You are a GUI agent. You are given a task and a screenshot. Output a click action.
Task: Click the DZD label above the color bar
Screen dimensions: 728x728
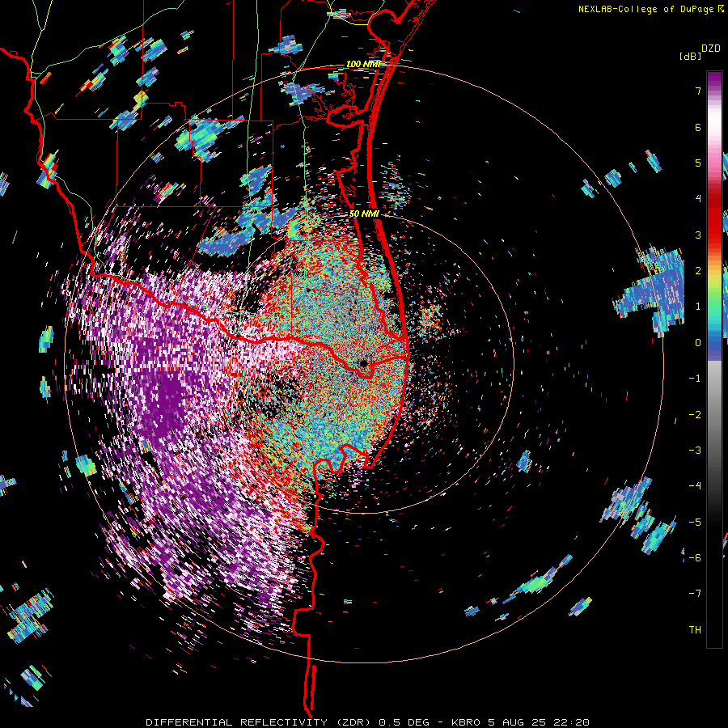(711, 49)
